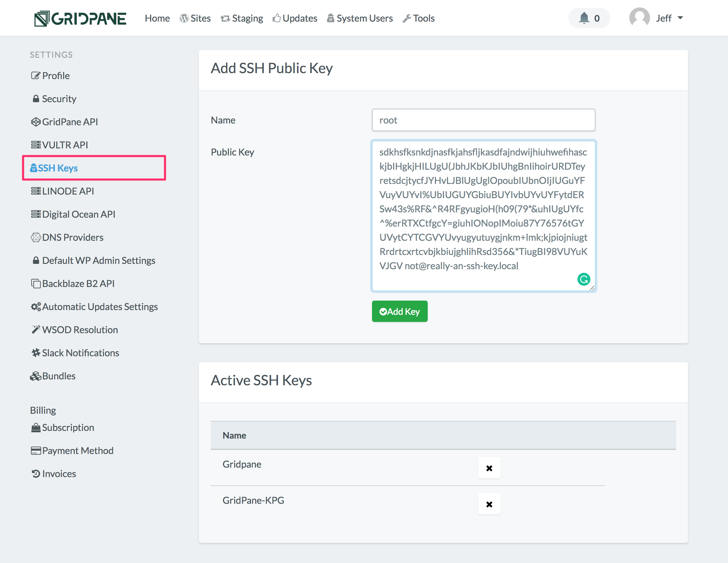Click remove icon for Gridpane key

[x=489, y=467]
